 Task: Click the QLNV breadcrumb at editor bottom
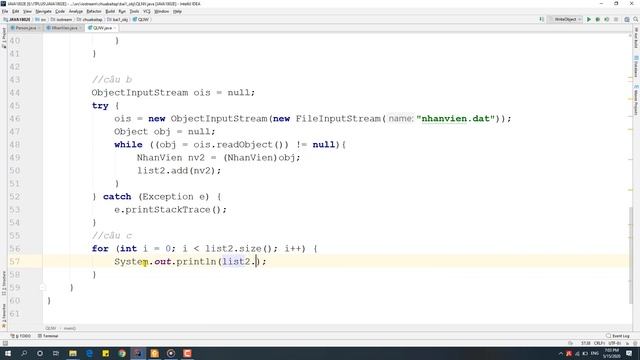point(51,328)
